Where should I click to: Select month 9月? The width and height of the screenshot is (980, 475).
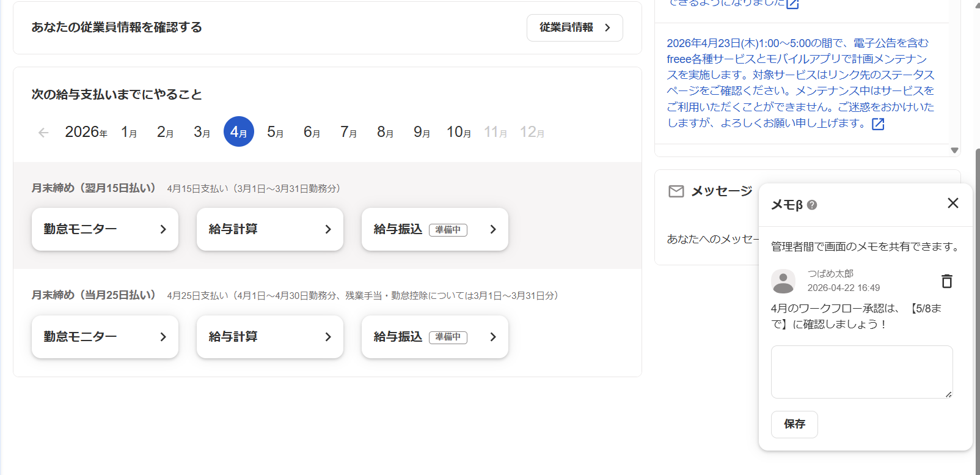click(422, 132)
